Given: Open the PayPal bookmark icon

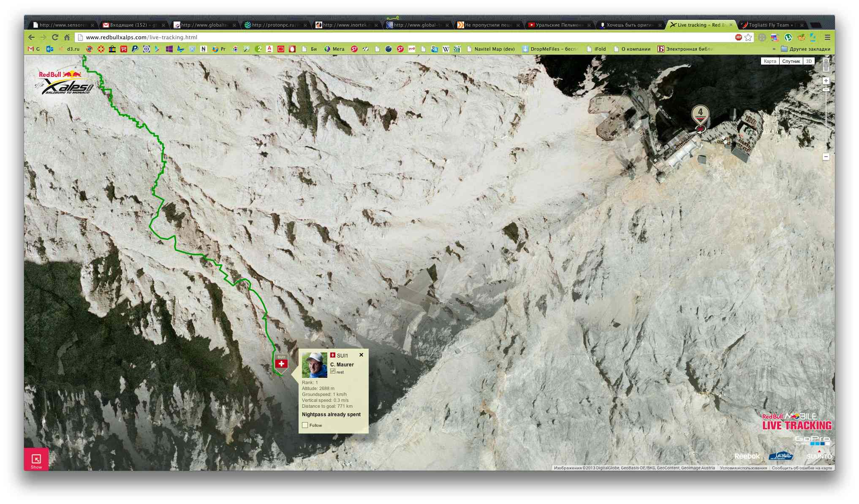Looking at the screenshot, I should 135,49.
